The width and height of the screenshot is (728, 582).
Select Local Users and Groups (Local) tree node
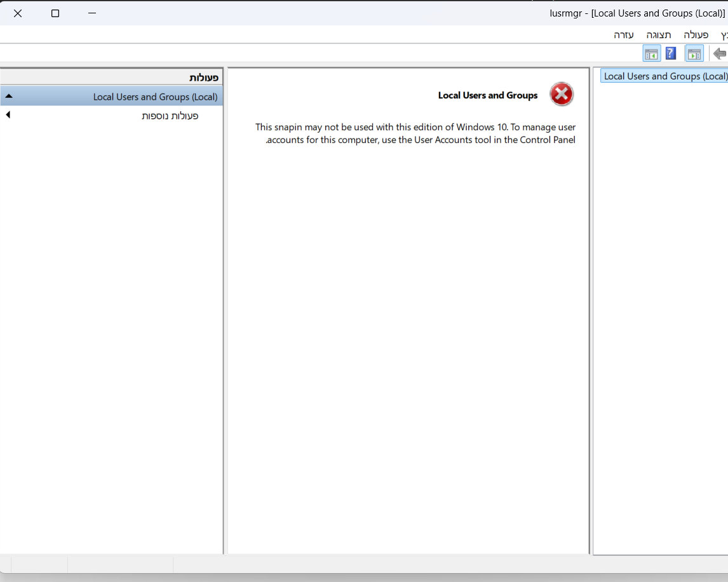[x=664, y=76]
